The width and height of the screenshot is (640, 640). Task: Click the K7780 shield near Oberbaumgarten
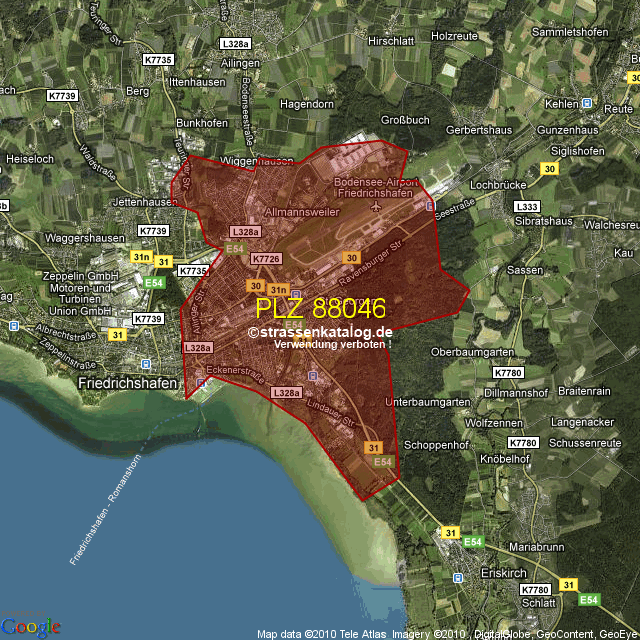click(x=508, y=372)
